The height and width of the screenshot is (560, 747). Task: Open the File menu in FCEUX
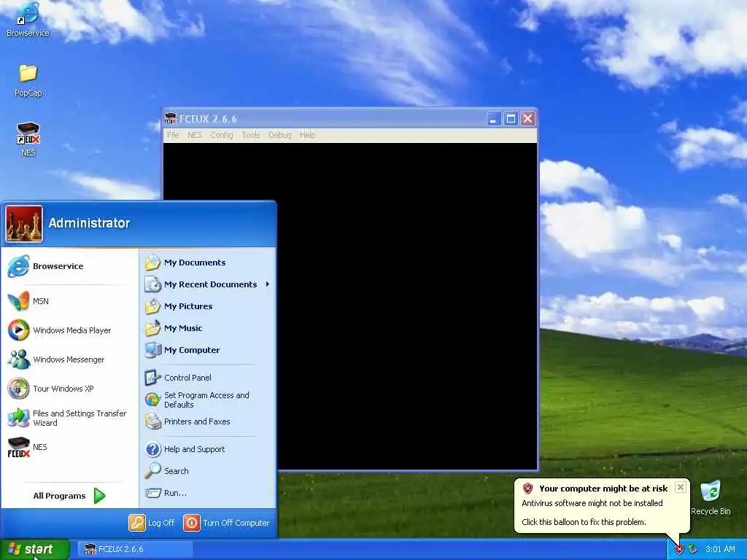(x=173, y=135)
